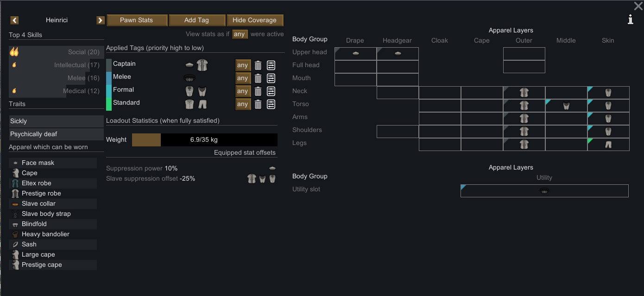Delete the Standard tag with trash icon

[258, 104]
